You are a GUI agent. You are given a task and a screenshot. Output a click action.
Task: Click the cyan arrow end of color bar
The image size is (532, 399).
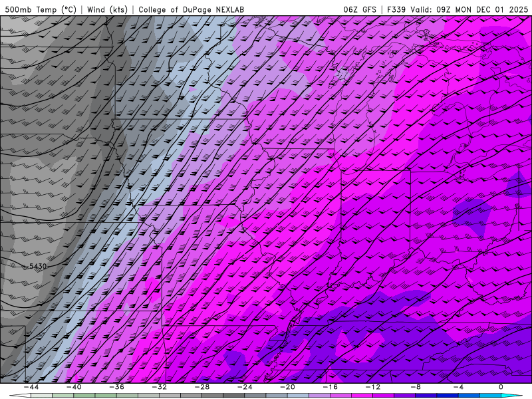[511, 396]
